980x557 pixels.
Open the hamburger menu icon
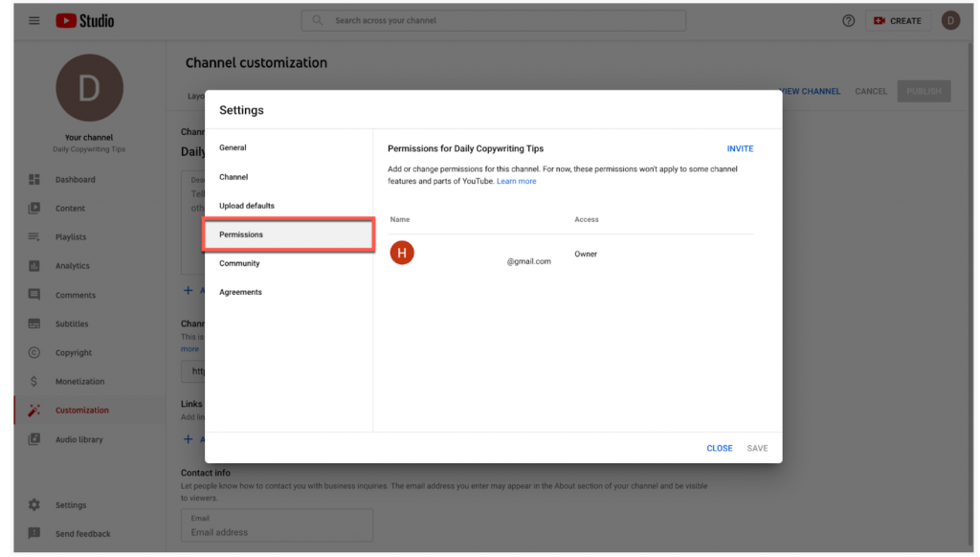click(33, 21)
